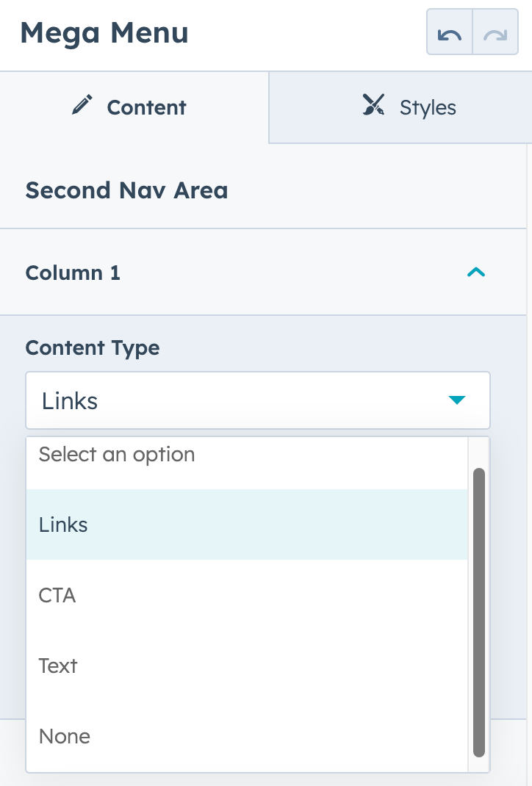Switch to the Content tab label
Image resolution: width=532 pixels, height=786 pixels.
pyautogui.click(x=146, y=107)
